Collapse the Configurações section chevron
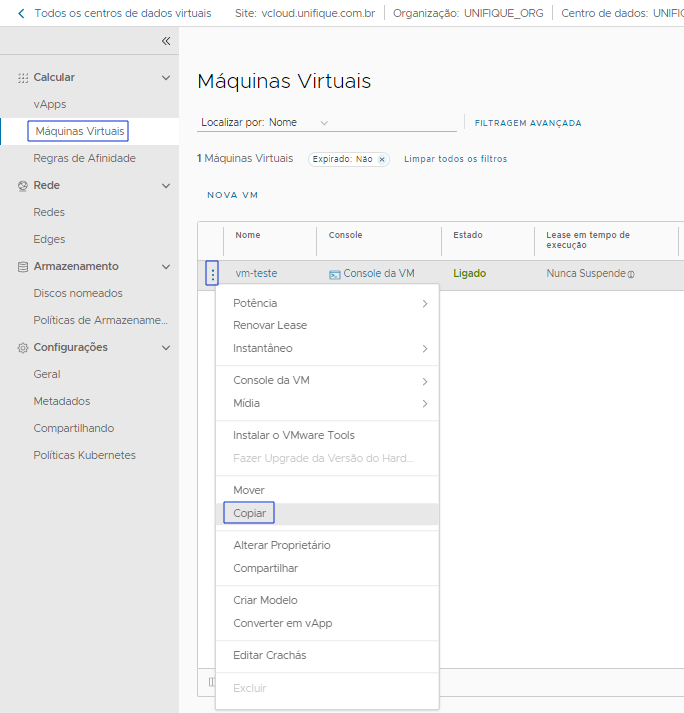Viewport: 684px width, 713px height. click(x=166, y=348)
